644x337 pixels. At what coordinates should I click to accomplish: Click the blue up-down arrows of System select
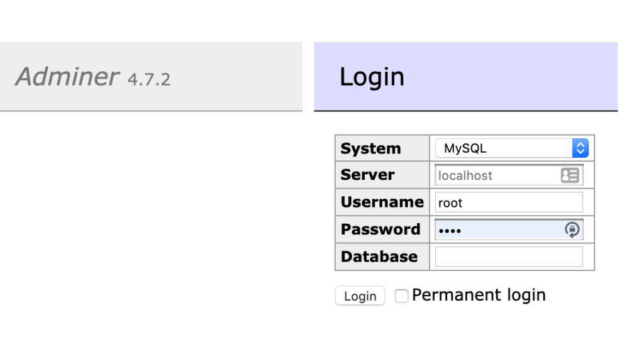point(580,148)
